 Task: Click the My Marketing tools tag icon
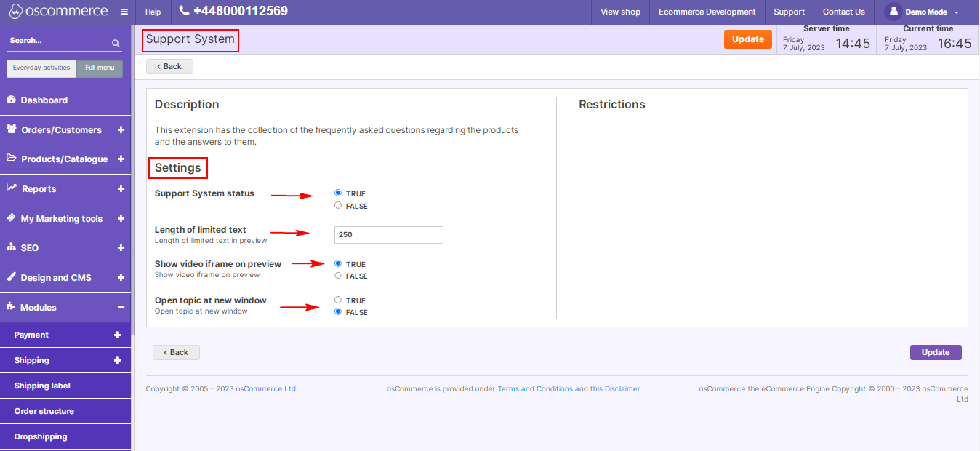point(11,218)
